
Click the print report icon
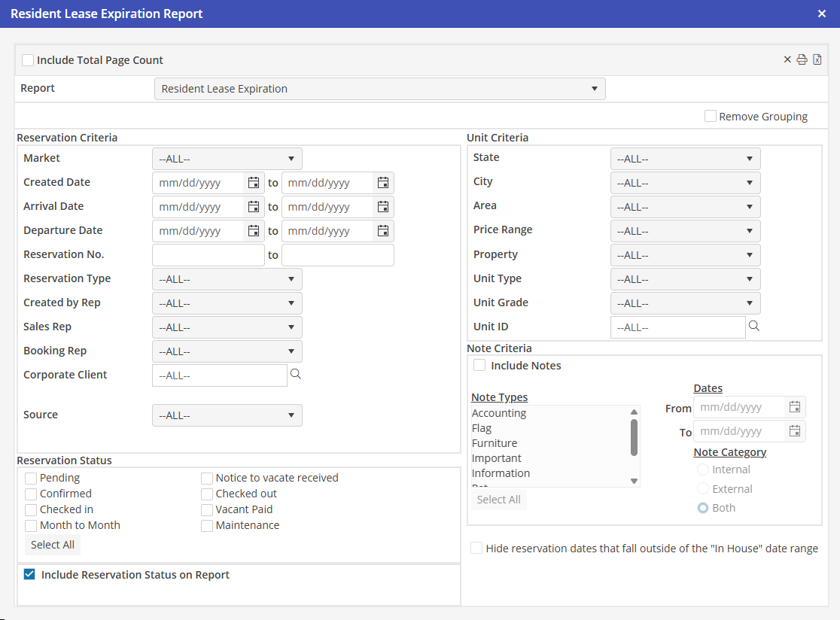(802, 60)
